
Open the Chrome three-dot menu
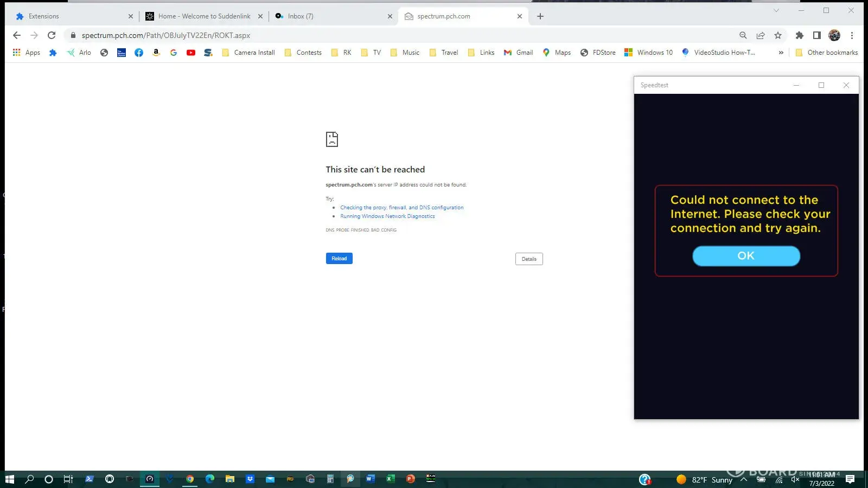tap(852, 35)
